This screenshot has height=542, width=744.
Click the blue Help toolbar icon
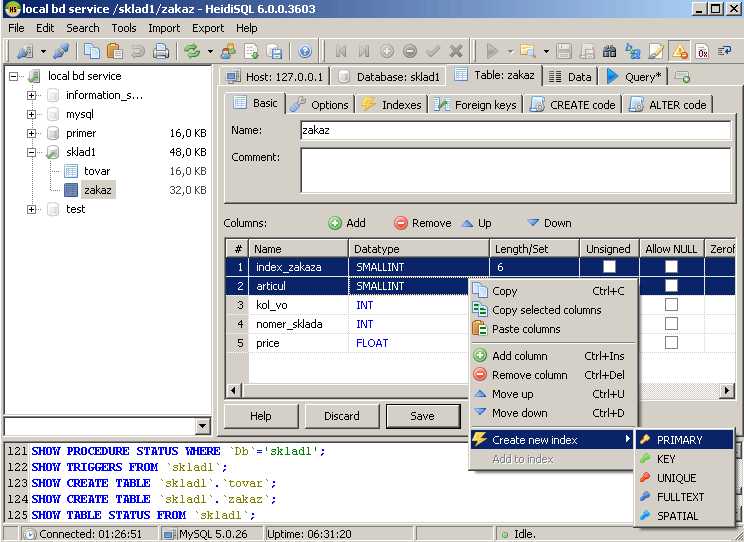pyautogui.click(x=305, y=51)
